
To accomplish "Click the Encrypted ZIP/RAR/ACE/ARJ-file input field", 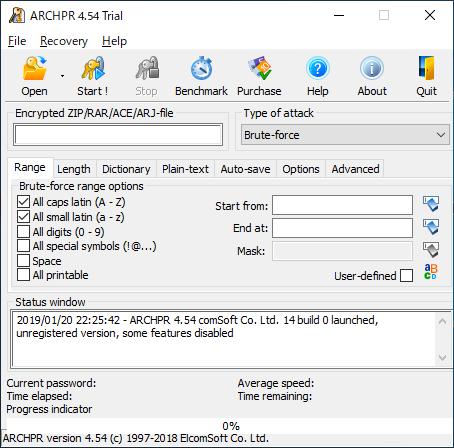I will tap(118, 135).
